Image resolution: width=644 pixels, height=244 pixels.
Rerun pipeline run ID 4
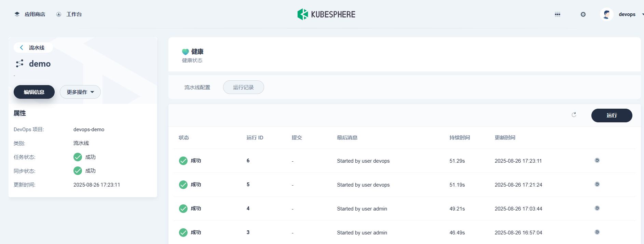(x=597, y=208)
